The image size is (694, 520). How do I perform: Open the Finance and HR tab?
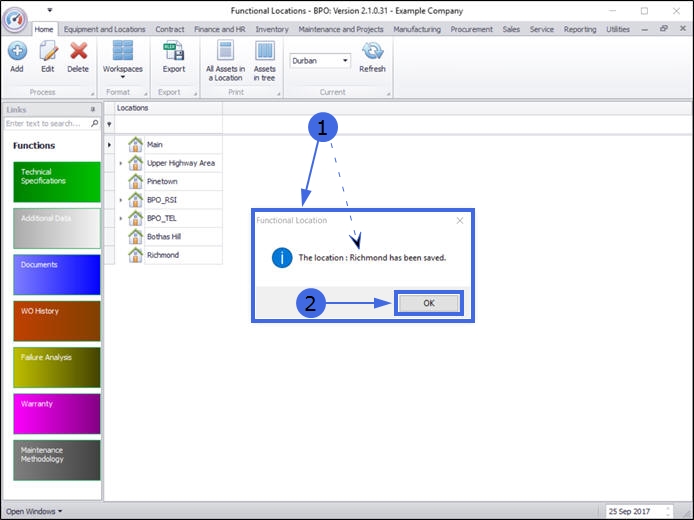point(220,29)
